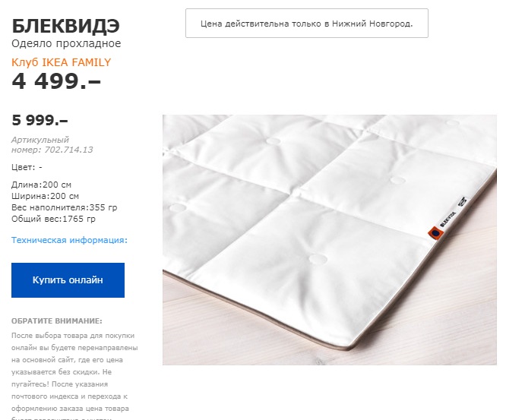
Task: Click the notice paragraph about online purchase
Action: (x=74, y=375)
